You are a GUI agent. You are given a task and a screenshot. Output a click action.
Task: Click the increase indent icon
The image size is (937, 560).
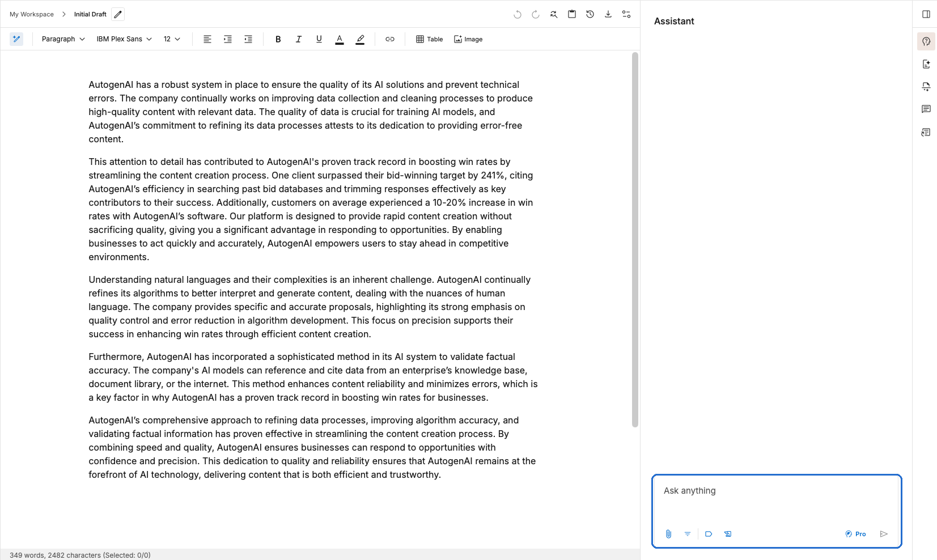click(x=228, y=39)
